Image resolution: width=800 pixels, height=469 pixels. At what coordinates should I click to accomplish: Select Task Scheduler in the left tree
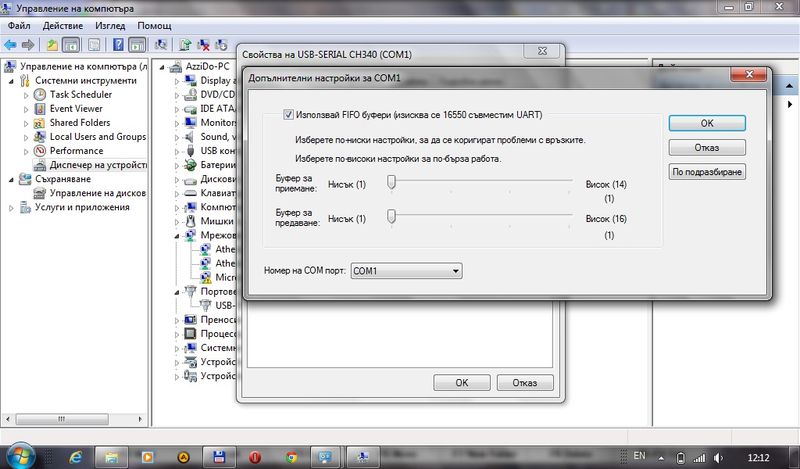[x=80, y=95]
